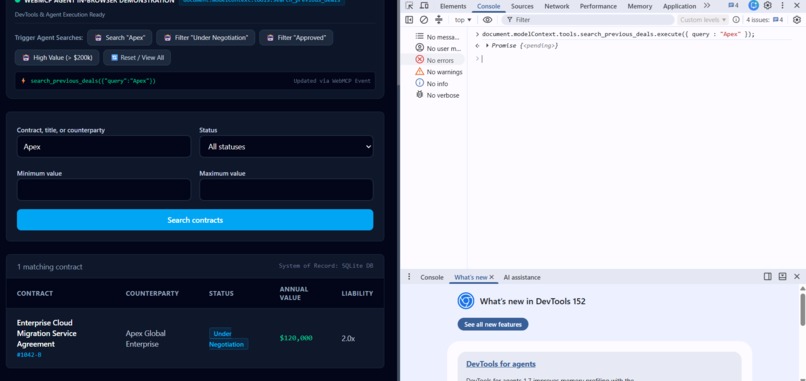
Task: Close the What's new drawer tab
Action: [491, 277]
